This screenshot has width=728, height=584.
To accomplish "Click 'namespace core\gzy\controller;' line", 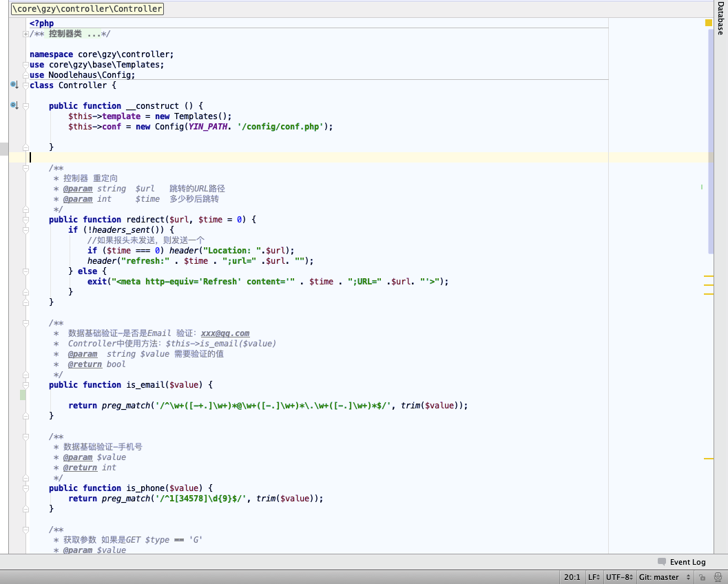I will pos(102,54).
